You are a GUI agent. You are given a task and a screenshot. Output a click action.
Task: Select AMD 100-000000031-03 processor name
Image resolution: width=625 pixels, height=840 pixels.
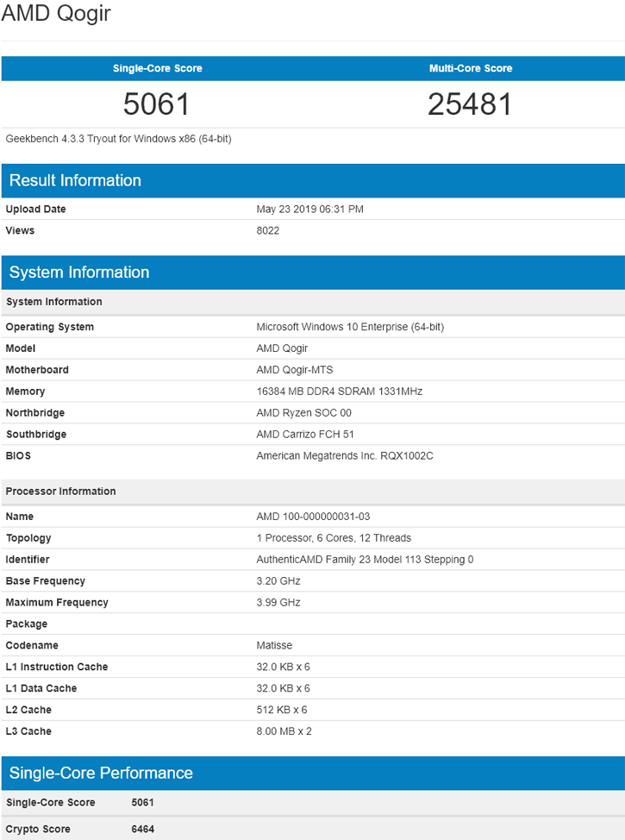click(x=313, y=517)
